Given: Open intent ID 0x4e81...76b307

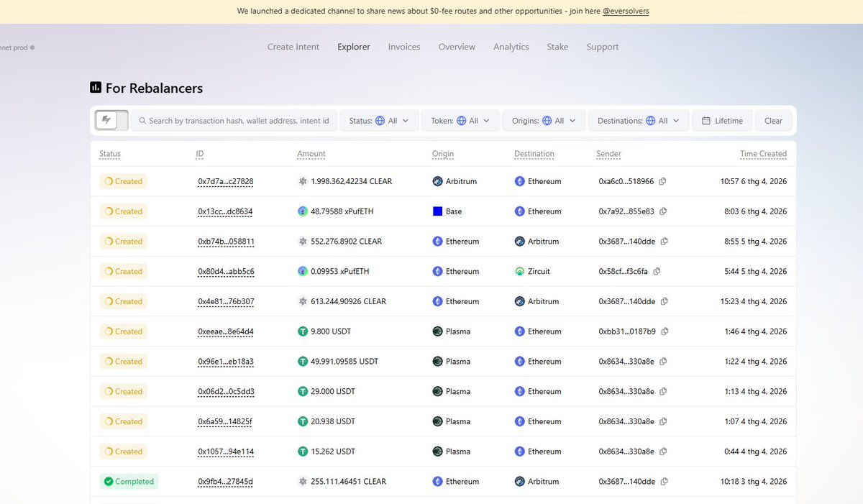Looking at the screenshot, I should [226, 302].
